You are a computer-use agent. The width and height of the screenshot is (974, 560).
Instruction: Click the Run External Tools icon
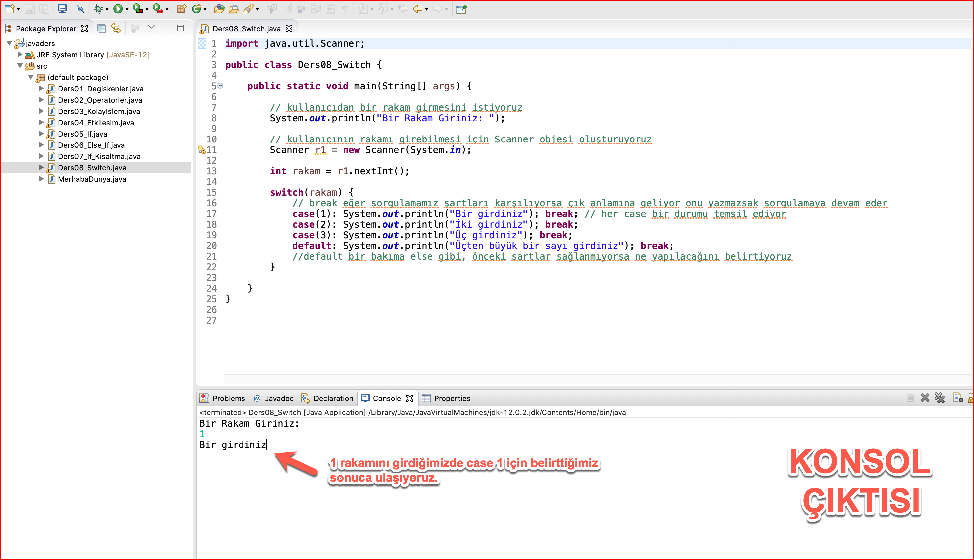point(158,8)
